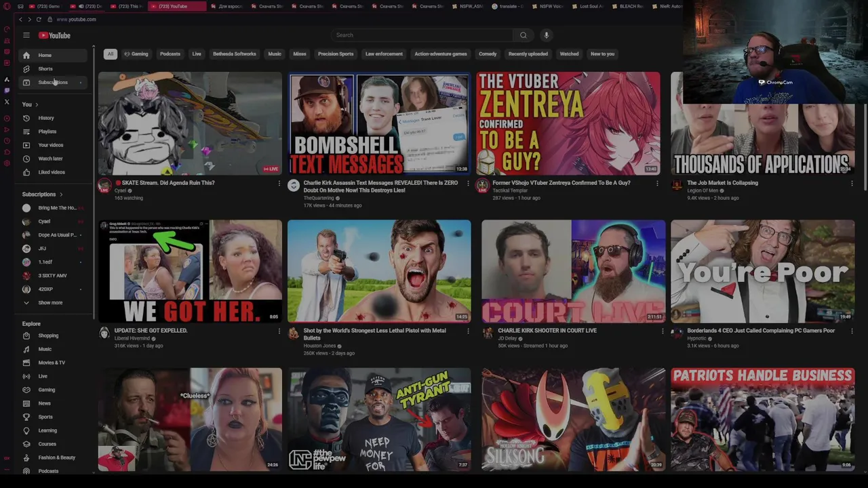Open Tactical Templar channel avatar
This screenshot has width=868, height=488.
click(x=482, y=185)
